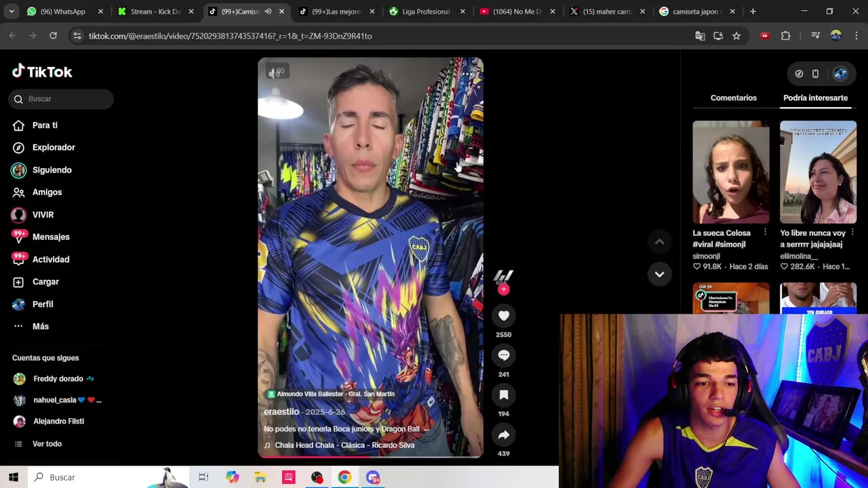Go to the Siguiendo feed

pyautogui.click(x=52, y=170)
